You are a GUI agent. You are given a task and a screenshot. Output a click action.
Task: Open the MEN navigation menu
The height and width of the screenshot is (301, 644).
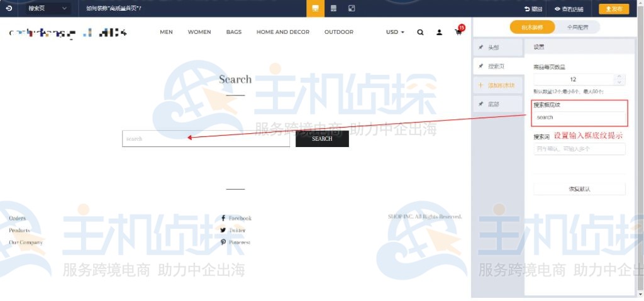coord(166,32)
